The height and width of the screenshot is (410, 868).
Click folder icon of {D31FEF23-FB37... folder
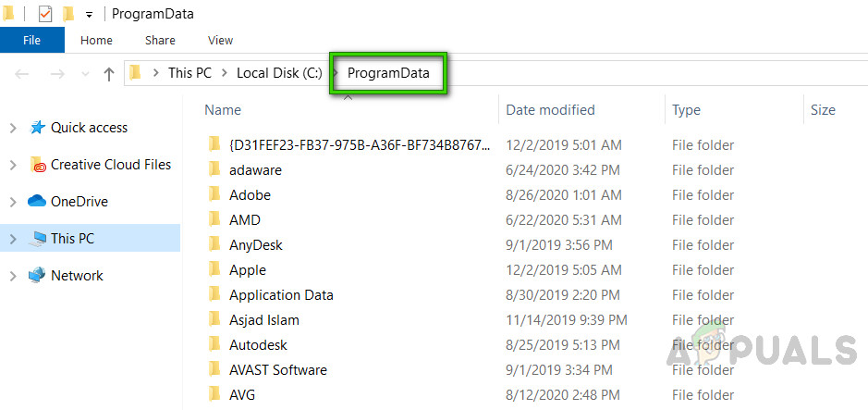click(214, 144)
